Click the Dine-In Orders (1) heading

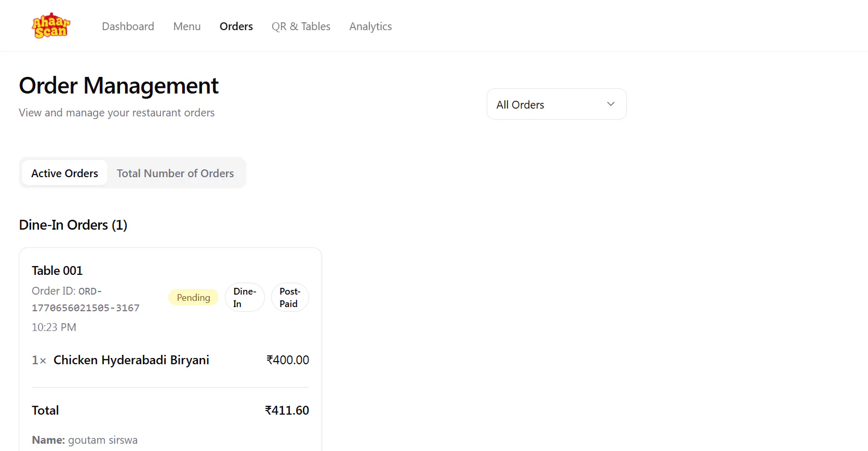[x=73, y=225]
